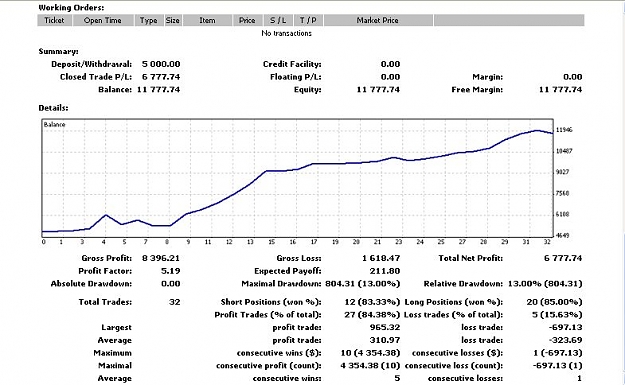Click the 'No transactions' text
The image size is (625, 385).
287,33
